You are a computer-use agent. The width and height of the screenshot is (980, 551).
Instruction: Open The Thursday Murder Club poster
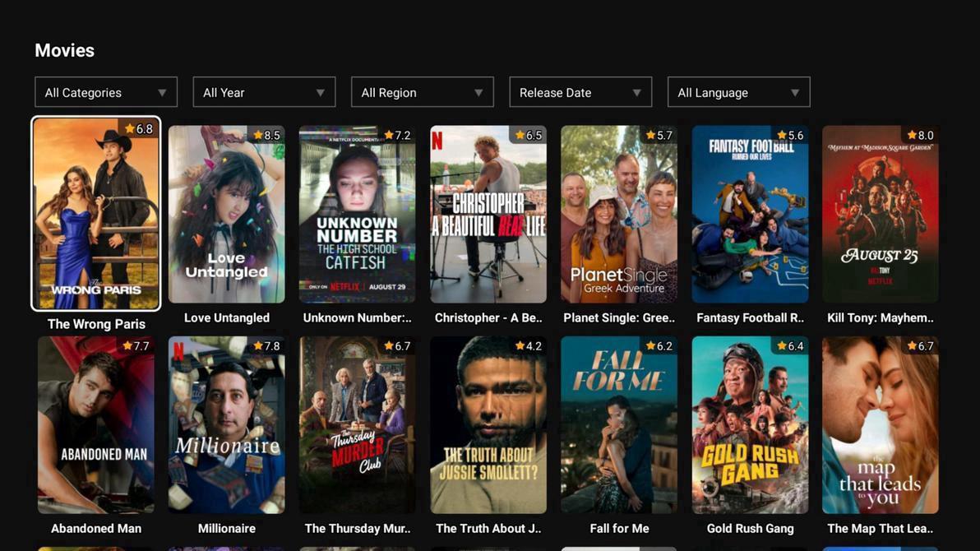[x=358, y=424]
